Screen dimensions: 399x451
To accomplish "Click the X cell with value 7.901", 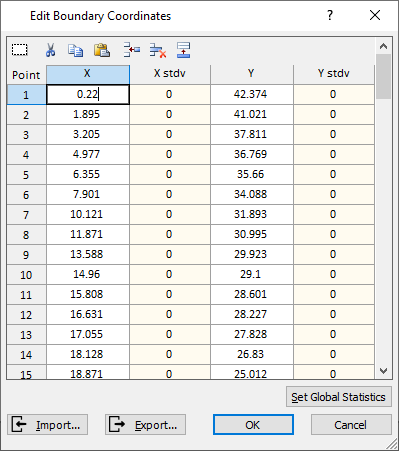I will 88,194.
